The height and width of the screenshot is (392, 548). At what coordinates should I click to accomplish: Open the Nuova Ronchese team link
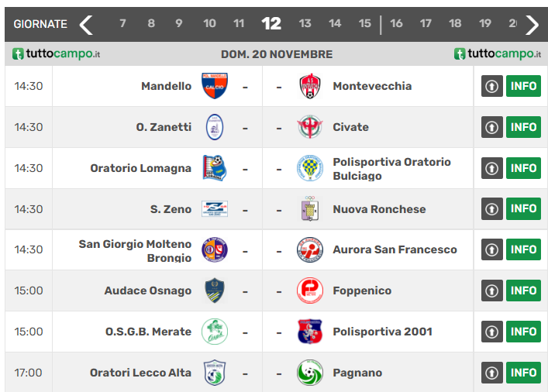[x=379, y=209]
